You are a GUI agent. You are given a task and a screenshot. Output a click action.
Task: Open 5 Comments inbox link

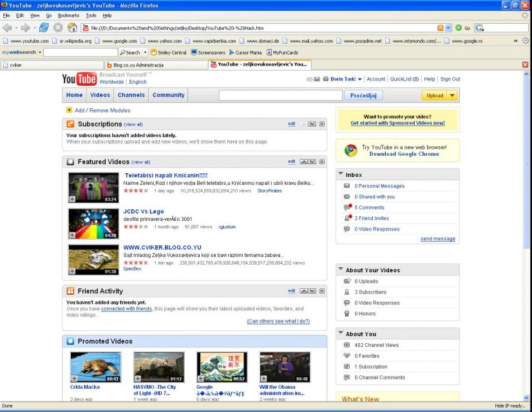(x=369, y=207)
